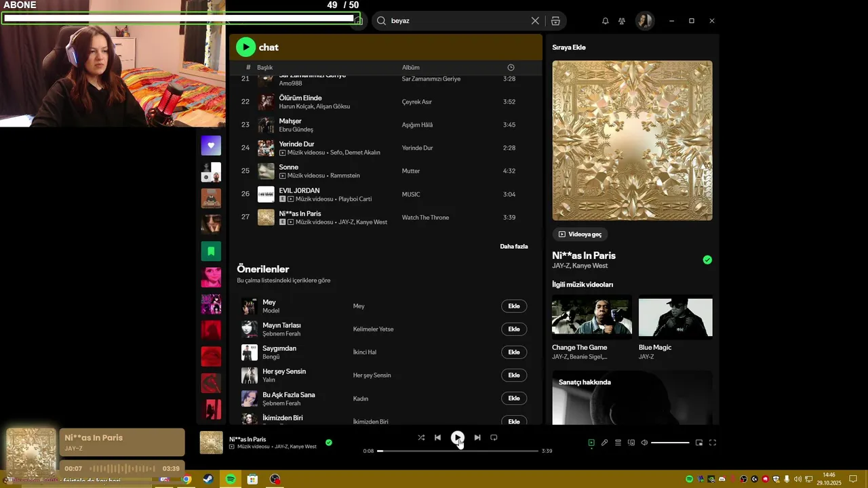868x488 pixels.
Task: Select track 23 Mahşer
Action: [386, 125]
